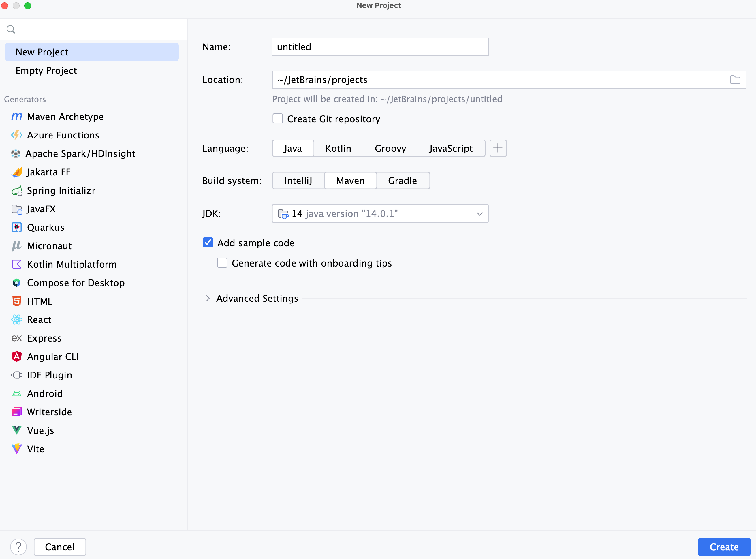
Task: Select Java language option
Action: [293, 148]
